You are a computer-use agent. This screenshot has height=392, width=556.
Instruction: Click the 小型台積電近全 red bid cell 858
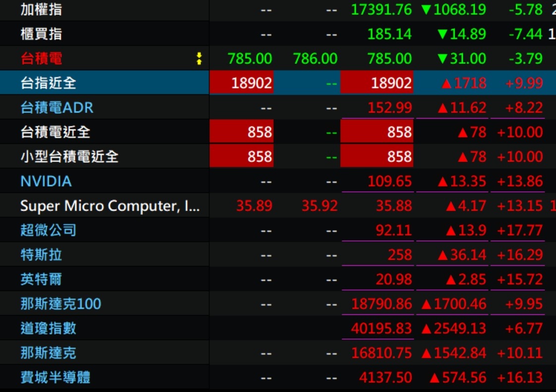241,157
